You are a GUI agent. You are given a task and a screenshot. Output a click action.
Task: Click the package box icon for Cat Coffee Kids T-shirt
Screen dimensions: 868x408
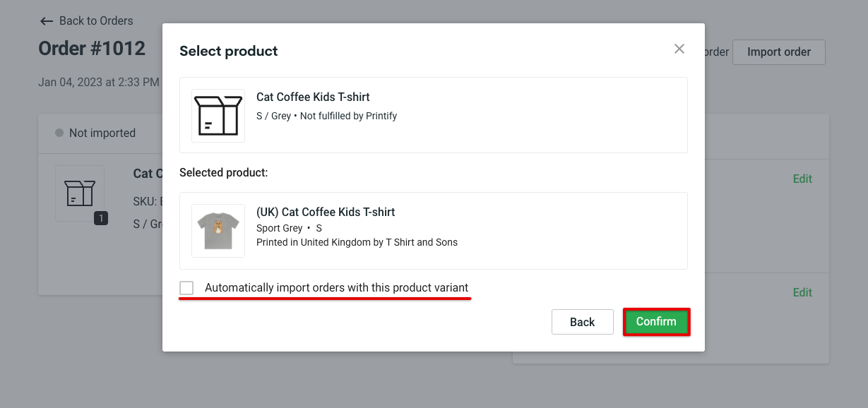click(x=218, y=114)
